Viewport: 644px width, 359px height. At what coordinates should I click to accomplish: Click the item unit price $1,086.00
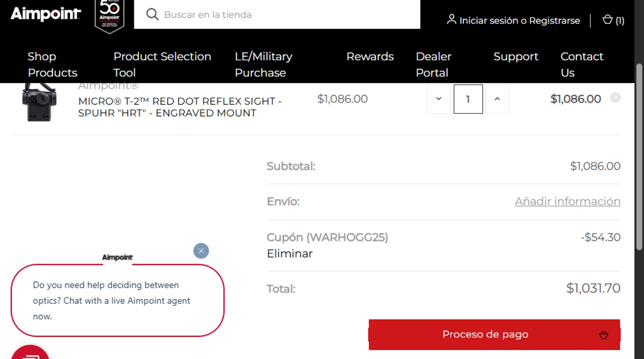pos(342,99)
